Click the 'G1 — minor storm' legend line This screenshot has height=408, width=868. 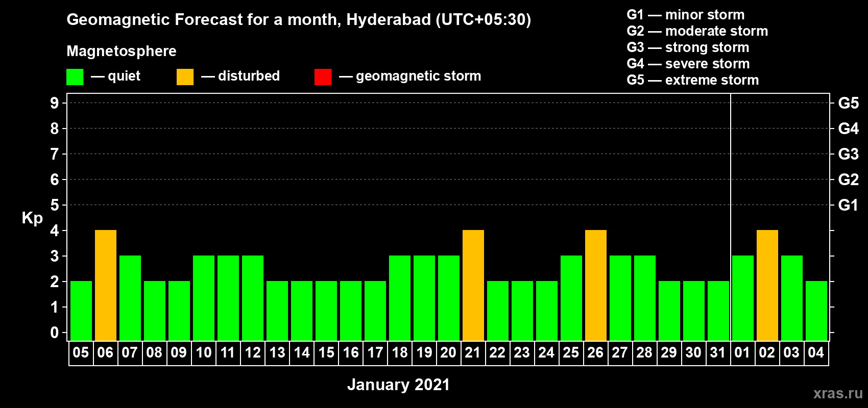(686, 15)
